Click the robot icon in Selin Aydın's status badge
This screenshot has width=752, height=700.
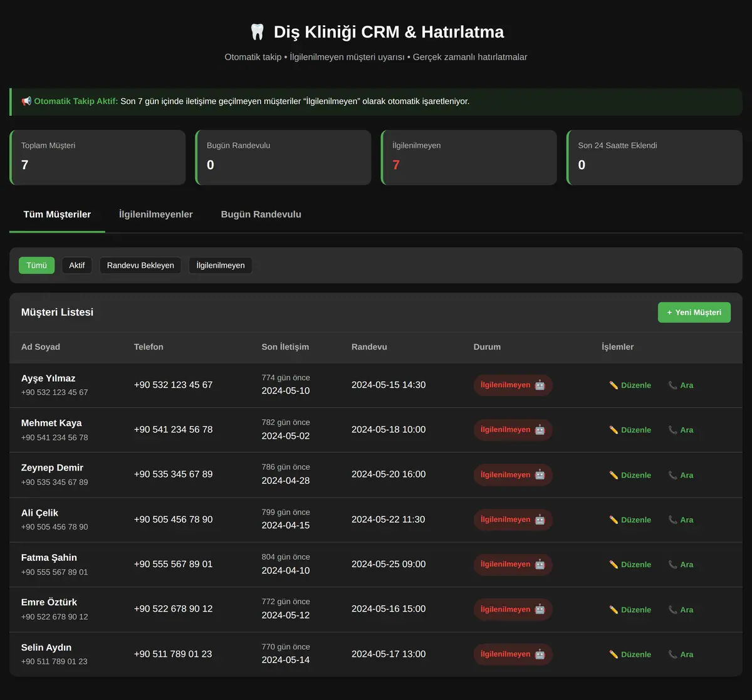[x=540, y=654]
